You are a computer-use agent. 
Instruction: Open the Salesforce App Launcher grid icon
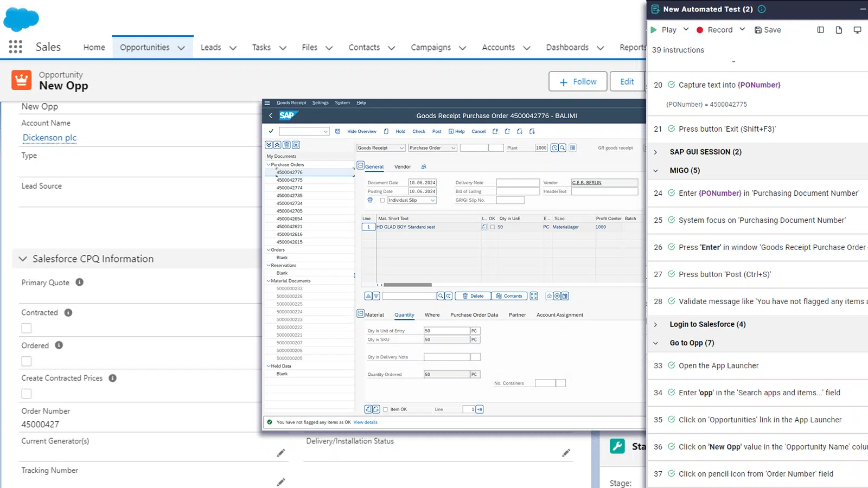16,47
